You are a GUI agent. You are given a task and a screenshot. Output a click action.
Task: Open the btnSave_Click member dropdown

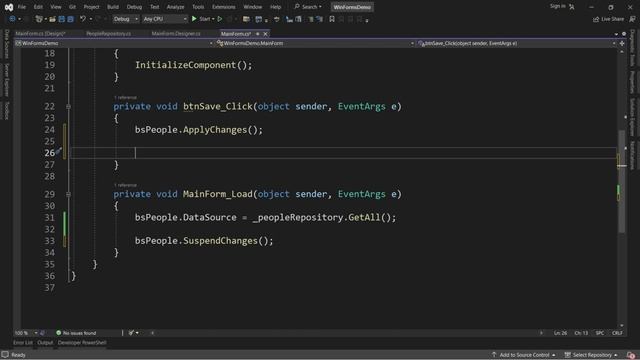coord(517,43)
